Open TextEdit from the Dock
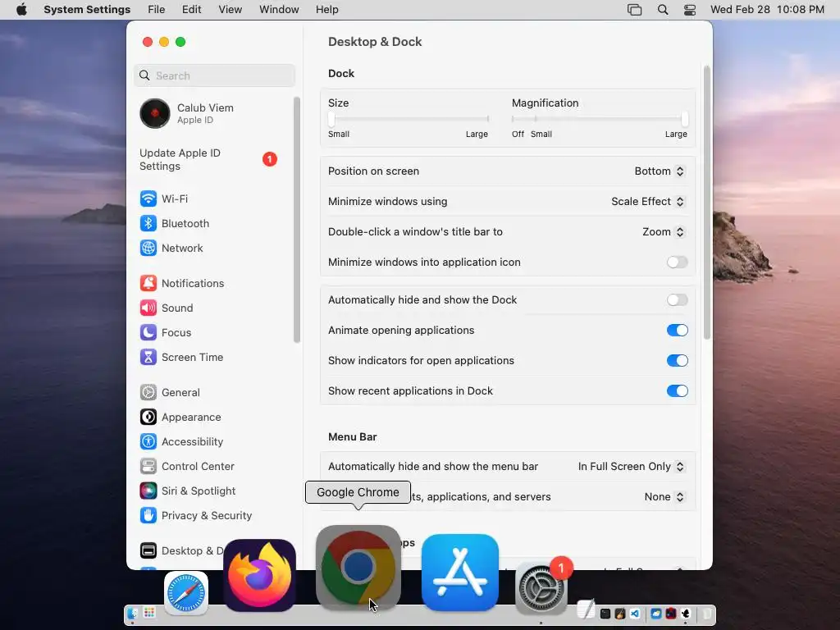Screen dimensions: 840x630 click(586, 609)
